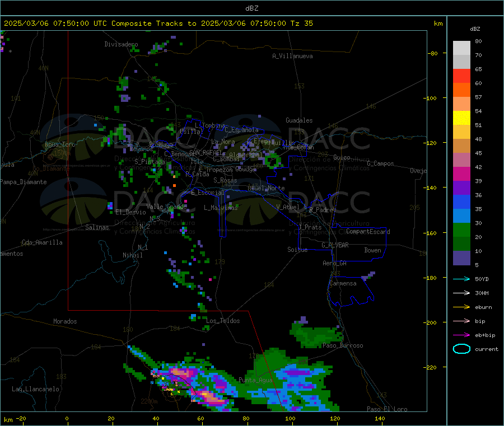
Task: Click the G_ALVEAR map label
Action: [x=335, y=245]
